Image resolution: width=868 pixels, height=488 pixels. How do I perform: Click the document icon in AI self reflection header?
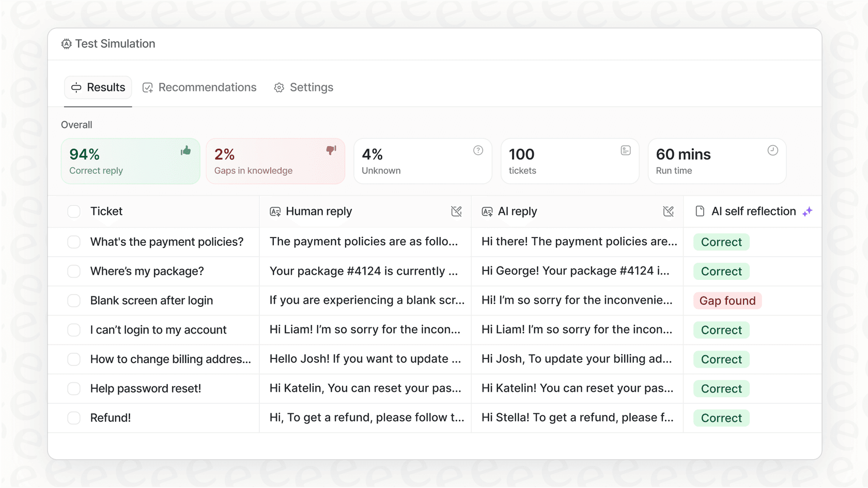point(700,211)
